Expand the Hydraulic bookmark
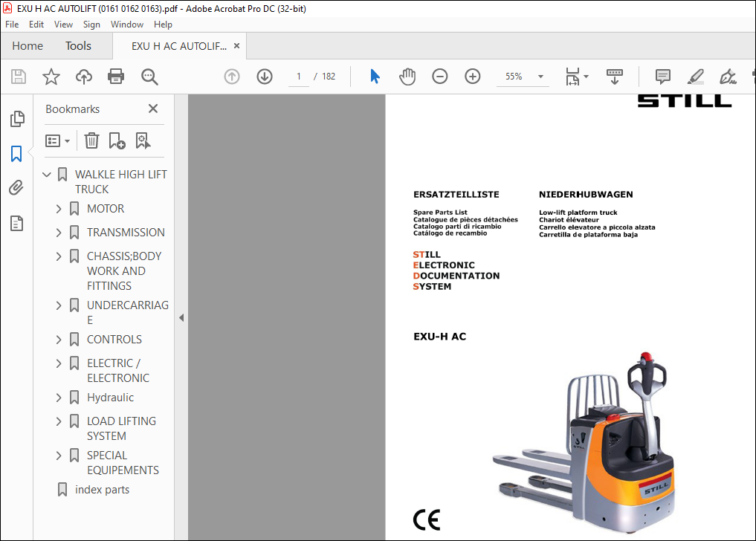756x541 pixels. click(x=58, y=398)
